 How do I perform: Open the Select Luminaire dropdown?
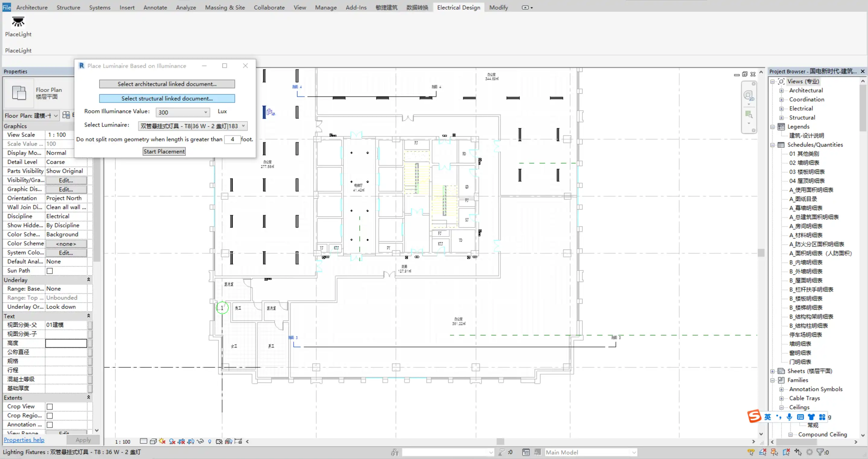(243, 126)
